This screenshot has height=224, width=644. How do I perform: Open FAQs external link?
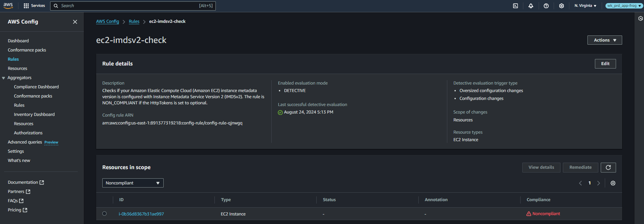(x=16, y=201)
